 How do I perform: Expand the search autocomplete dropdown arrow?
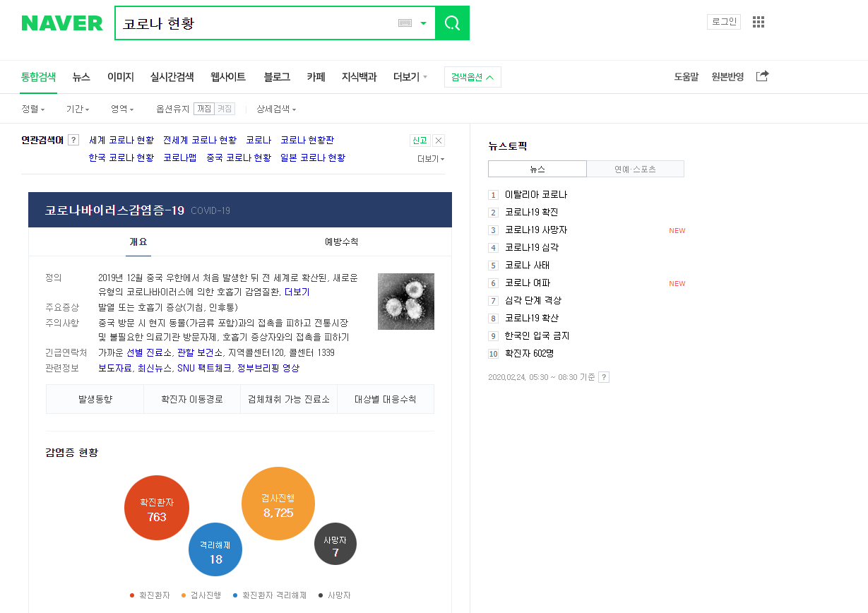pos(424,23)
